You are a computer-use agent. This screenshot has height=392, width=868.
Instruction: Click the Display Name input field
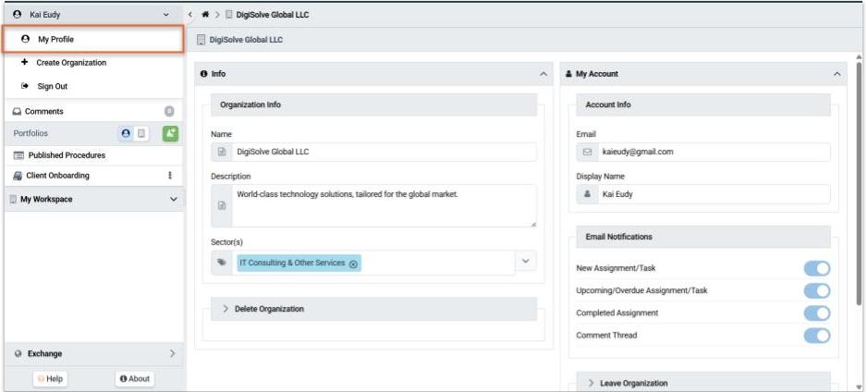pos(712,195)
